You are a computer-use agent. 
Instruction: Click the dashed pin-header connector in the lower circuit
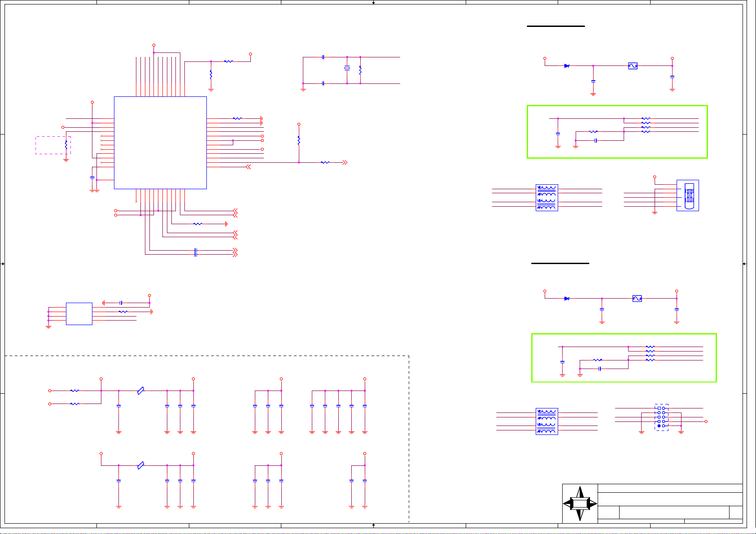tap(661, 417)
